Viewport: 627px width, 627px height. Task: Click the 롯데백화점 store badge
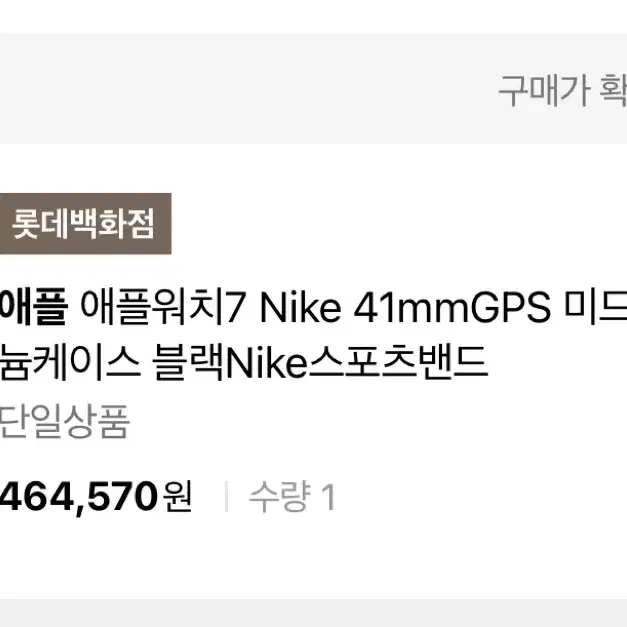coord(85,224)
